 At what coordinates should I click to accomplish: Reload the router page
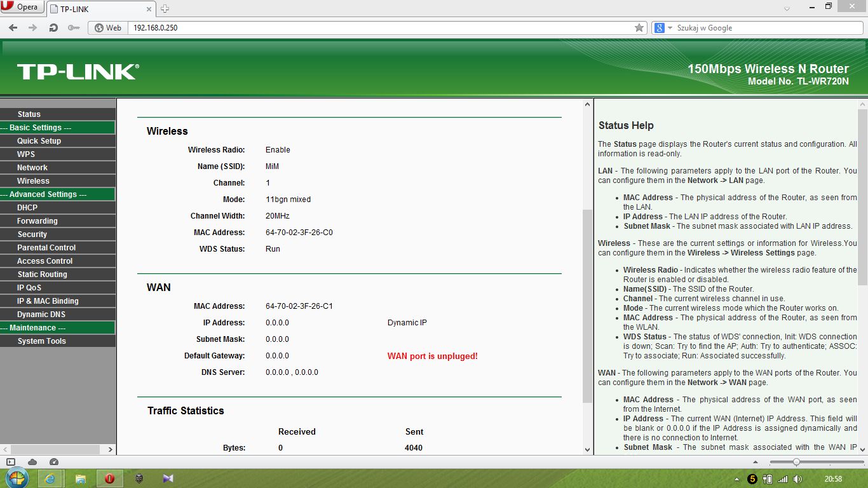53,28
